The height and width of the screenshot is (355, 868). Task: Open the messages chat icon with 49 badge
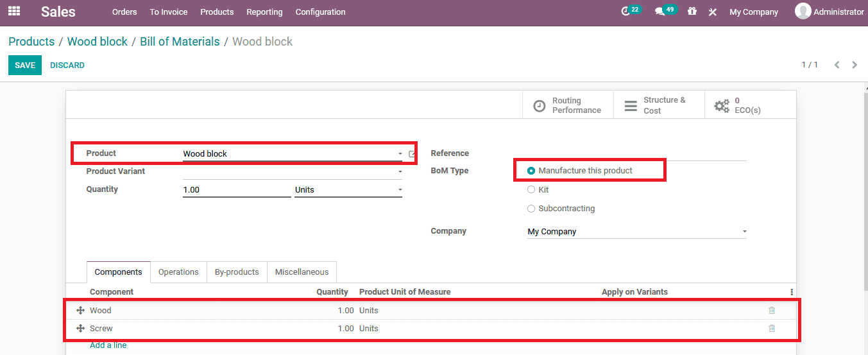[660, 12]
